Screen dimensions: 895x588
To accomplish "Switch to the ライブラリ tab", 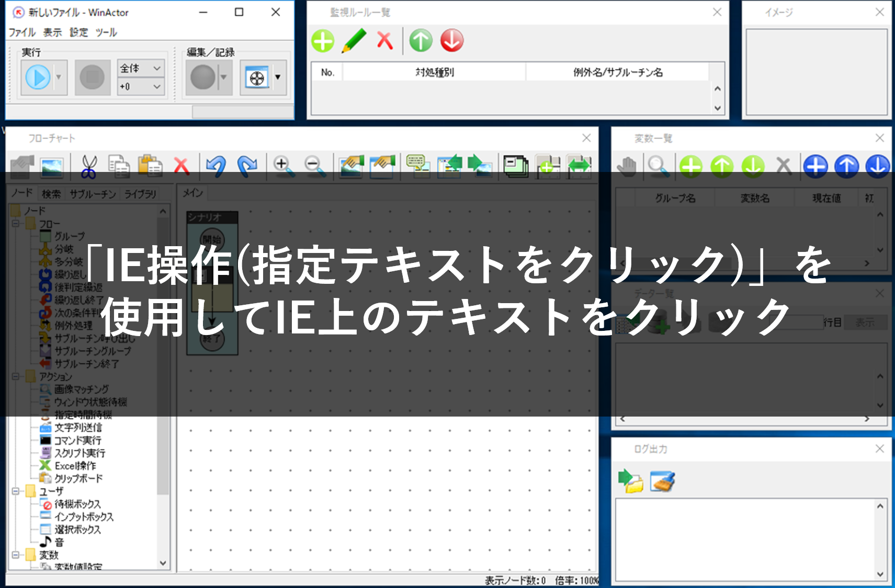I will point(140,194).
